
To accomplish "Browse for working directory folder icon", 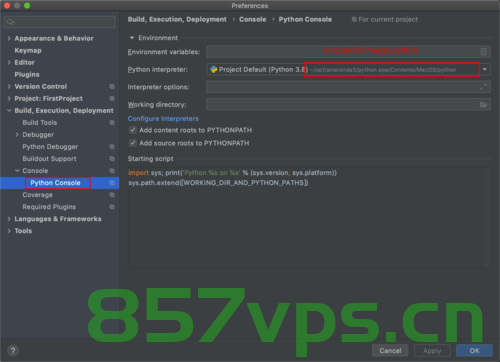I will [x=483, y=105].
